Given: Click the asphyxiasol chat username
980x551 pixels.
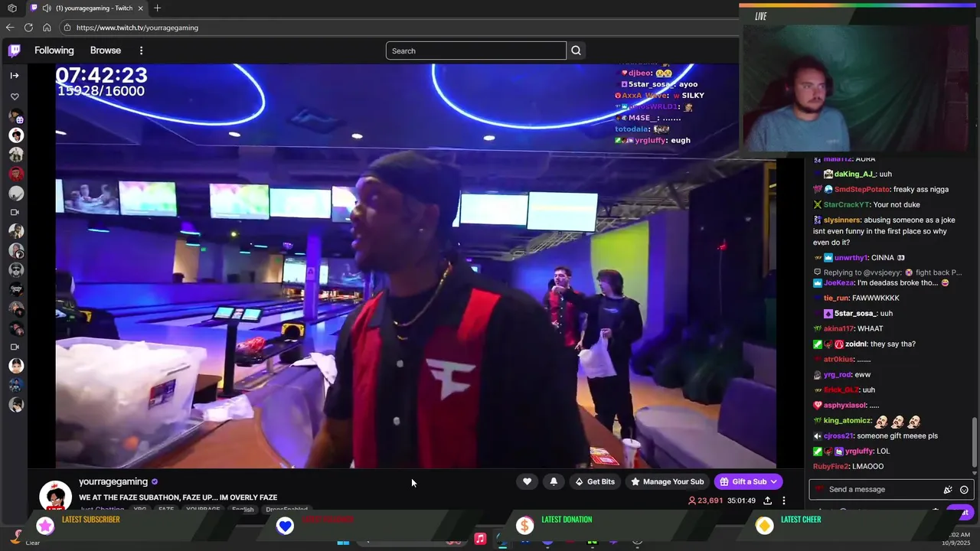Looking at the screenshot, I should coord(844,405).
